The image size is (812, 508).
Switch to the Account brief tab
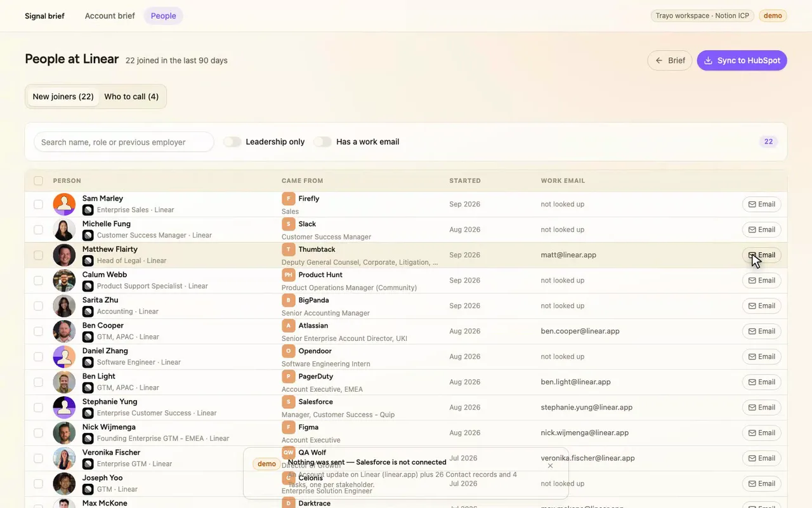coord(110,16)
